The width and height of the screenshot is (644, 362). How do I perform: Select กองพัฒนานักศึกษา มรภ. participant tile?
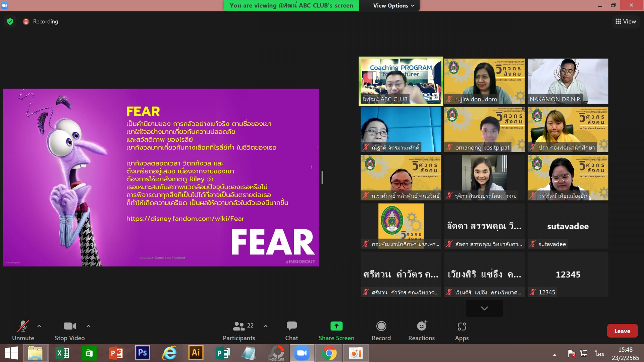[401, 226]
